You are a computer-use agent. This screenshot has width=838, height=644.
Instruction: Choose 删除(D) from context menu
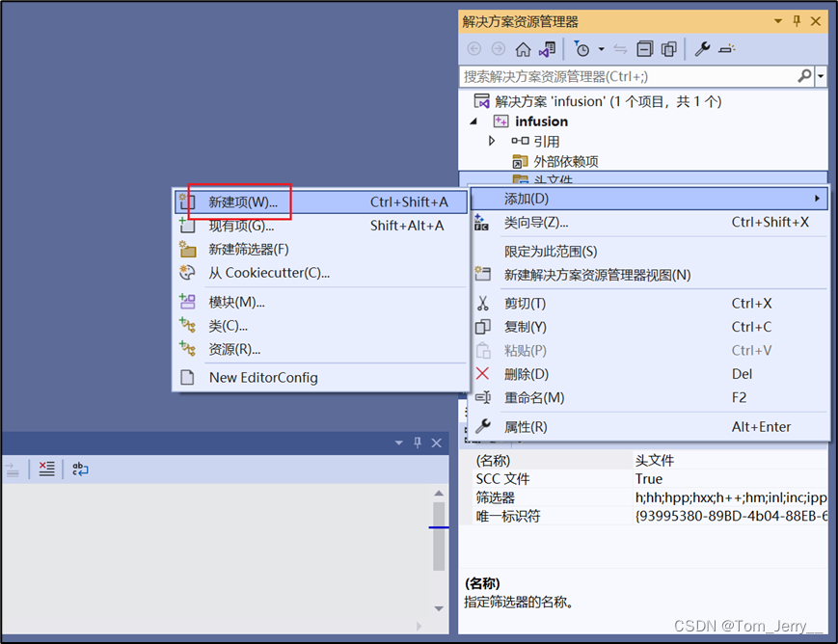[x=650, y=374]
